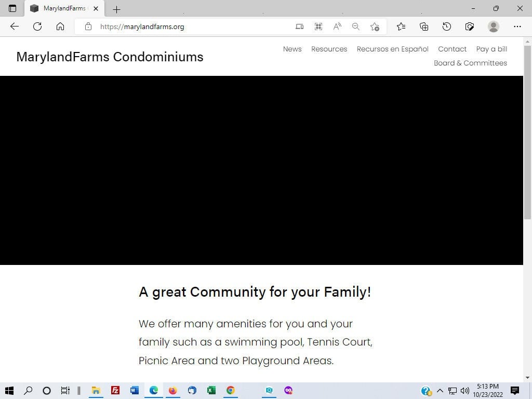Open the Resources menu item
Image resolution: width=532 pixels, height=399 pixels.
click(x=329, y=49)
